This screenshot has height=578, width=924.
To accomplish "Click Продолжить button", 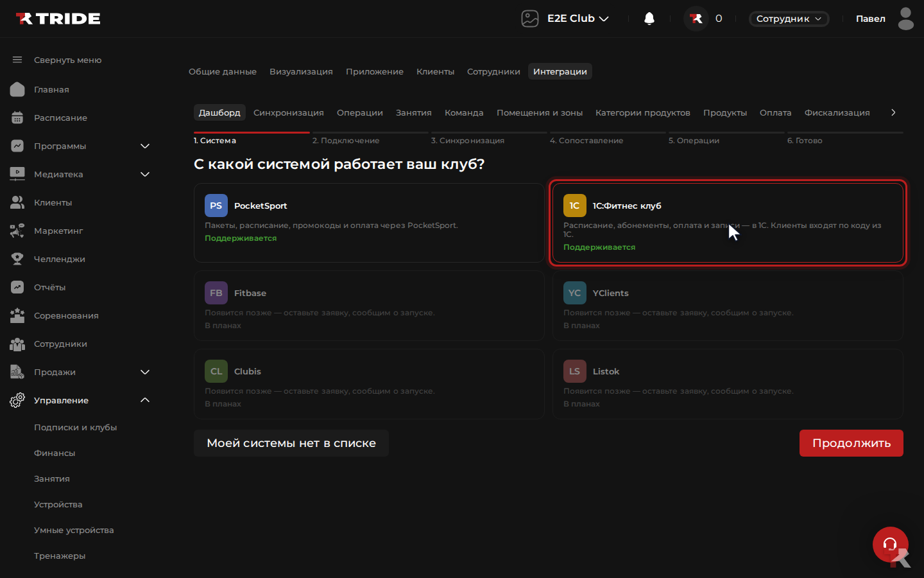I will click(851, 443).
